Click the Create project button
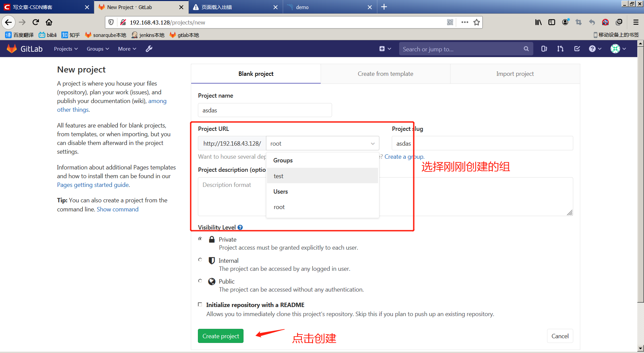Screen dimensions: 644x353 click(220, 336)
